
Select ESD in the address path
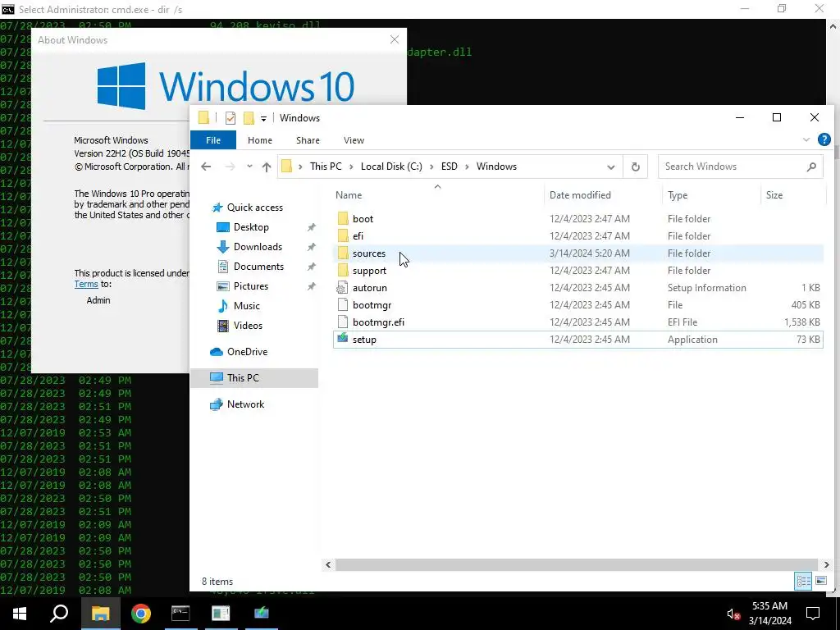(450, 167)
